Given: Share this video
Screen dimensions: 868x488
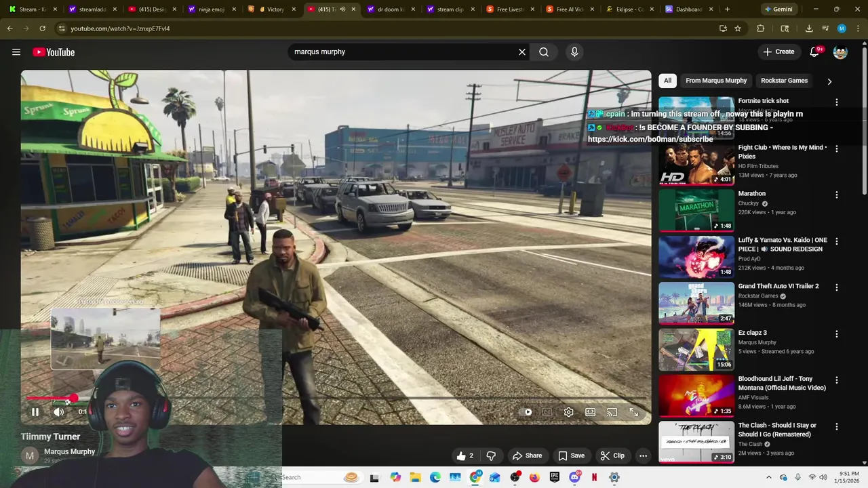Looking at the screenshot, I should click(x=528, y=455).
